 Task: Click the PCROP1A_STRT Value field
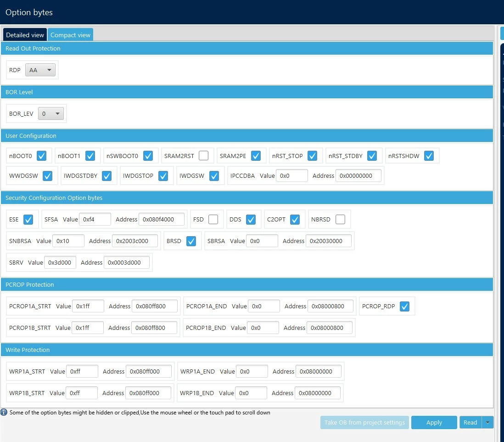point(88,306)
